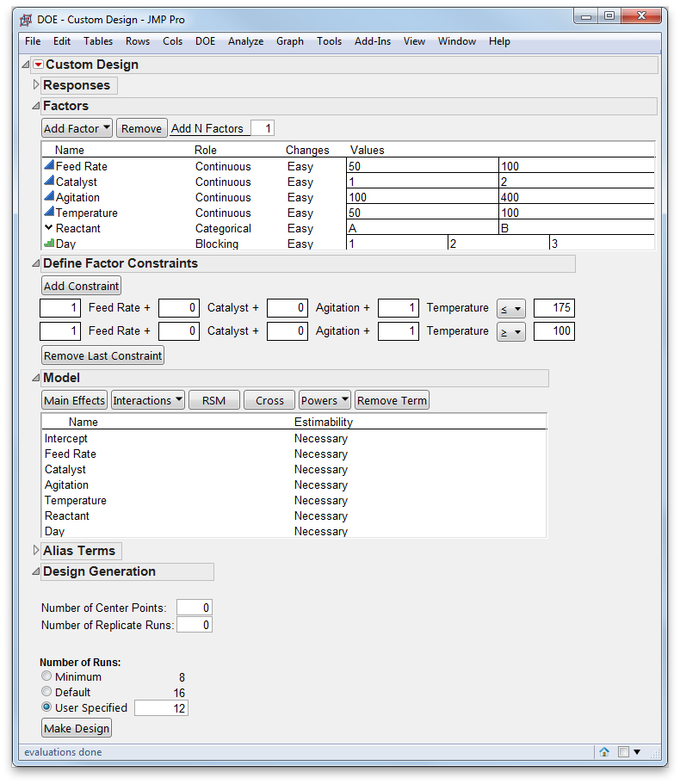Image resolution: width=680 pixels, height=784 pixels.
Task: Click the Feed Rate continuous factor icon
Action: click(49, 165)
